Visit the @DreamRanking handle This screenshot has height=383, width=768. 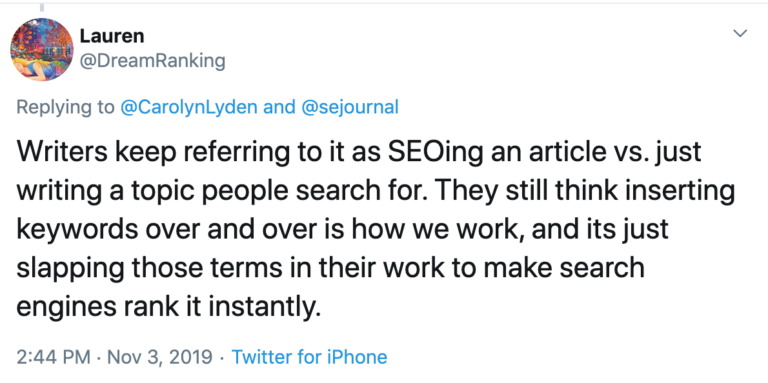152,61
